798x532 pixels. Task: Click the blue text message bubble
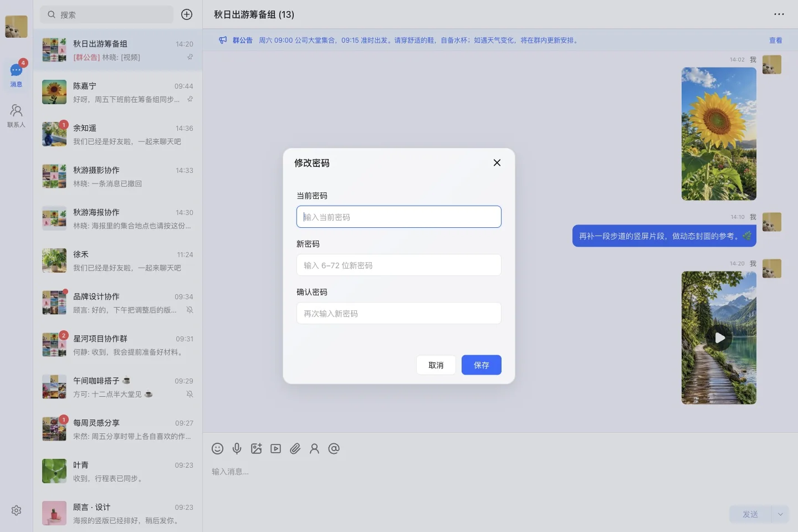click(664, 236)
